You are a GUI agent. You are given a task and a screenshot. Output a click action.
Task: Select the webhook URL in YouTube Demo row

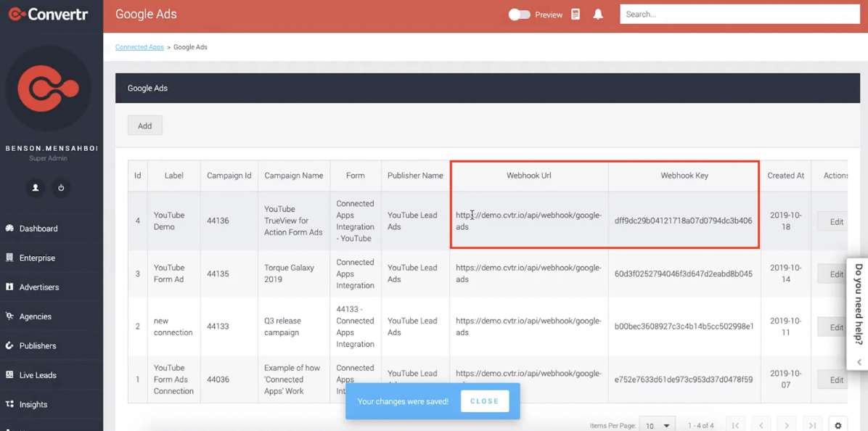pyautogui.click(x=528, y=221)
